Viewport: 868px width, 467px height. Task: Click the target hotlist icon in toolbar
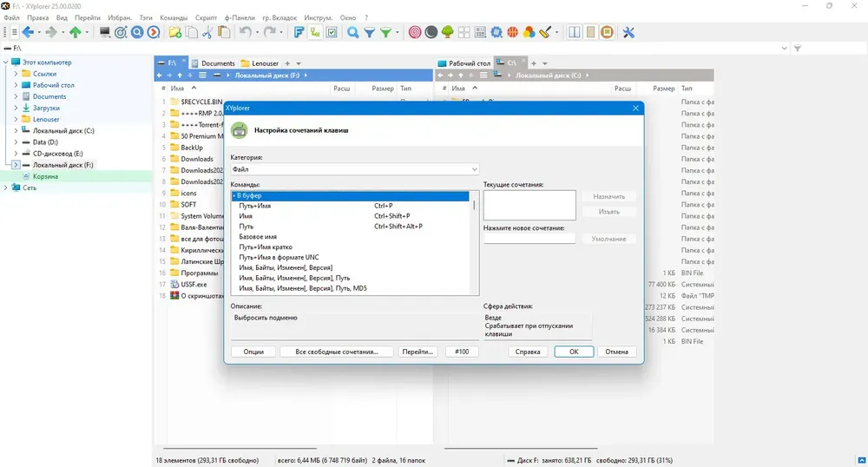[121, 33]
